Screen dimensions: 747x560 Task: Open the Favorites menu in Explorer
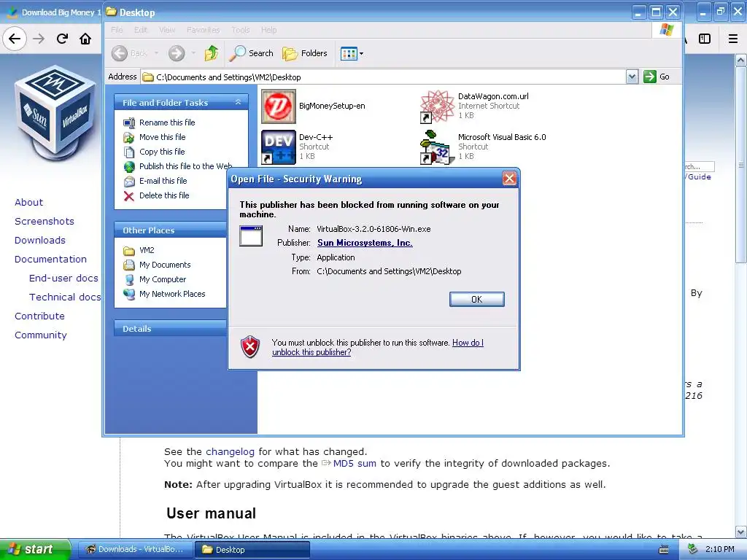click(204, 29)
